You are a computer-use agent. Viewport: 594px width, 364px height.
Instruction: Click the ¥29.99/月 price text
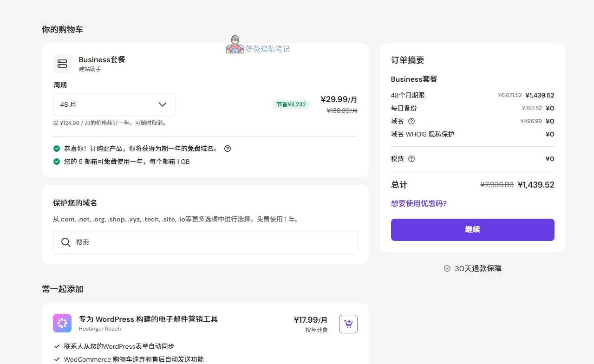pos(339,99)
